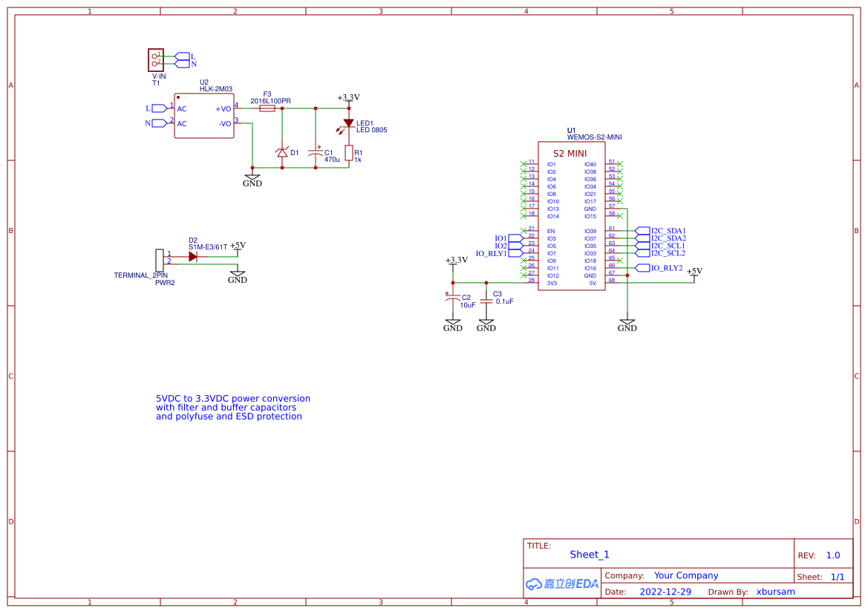Click the 3V3 pin label on U1
Image resolution: width=868 pixels, height=614 pixels.
pos(552,284)
